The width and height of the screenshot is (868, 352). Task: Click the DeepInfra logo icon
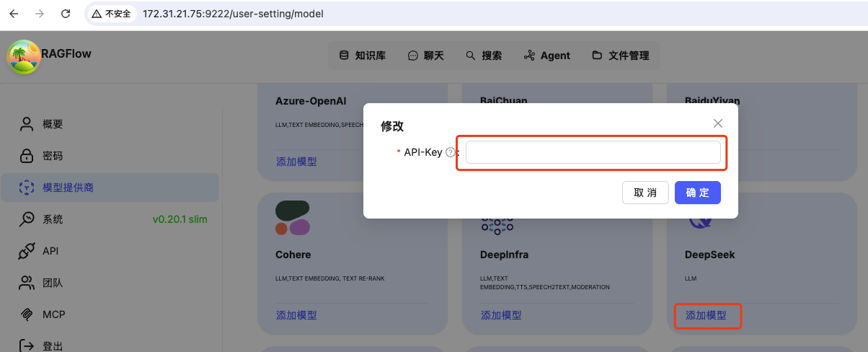tap(497, 226)
